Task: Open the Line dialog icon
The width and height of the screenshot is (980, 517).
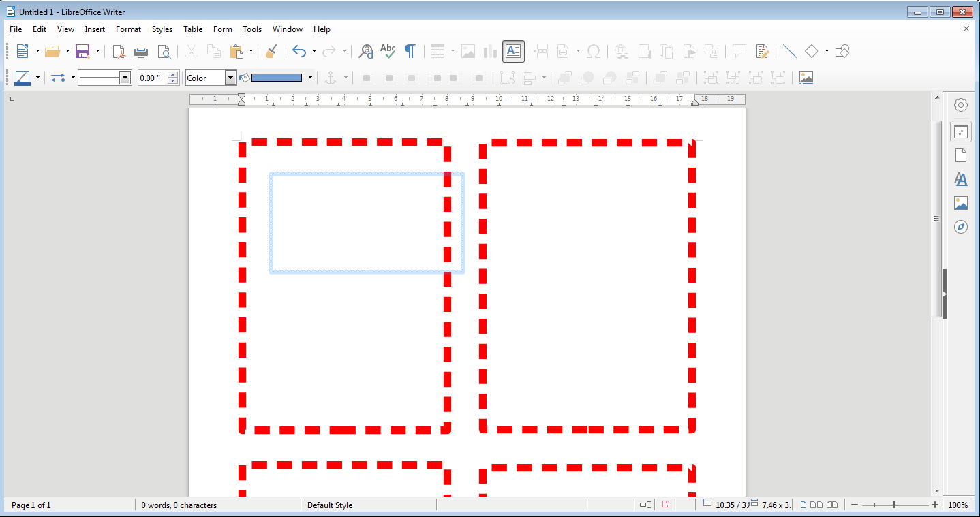Action: 22,78
